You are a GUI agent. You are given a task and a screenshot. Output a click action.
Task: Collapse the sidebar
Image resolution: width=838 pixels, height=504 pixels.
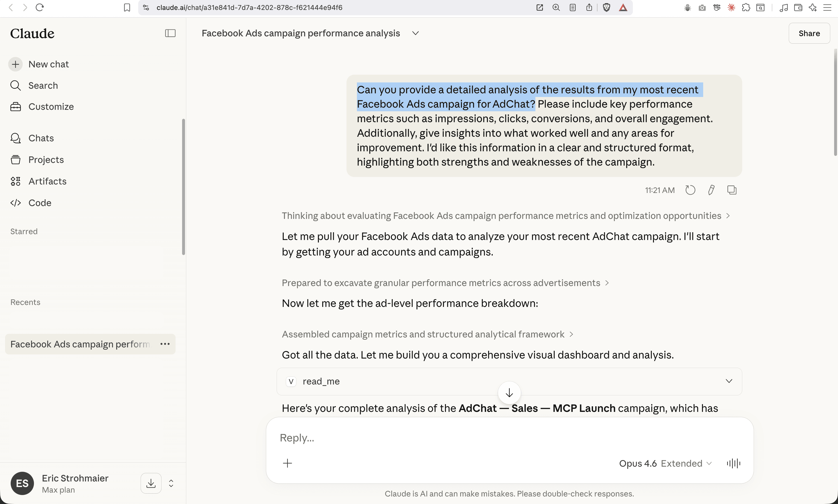(170, 33)
